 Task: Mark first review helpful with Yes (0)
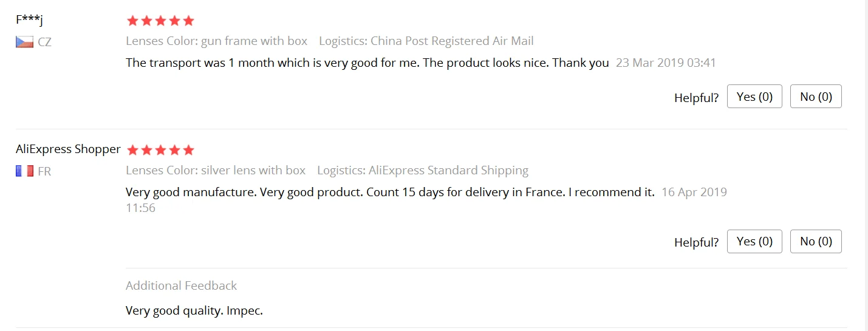tap(754, 97)
